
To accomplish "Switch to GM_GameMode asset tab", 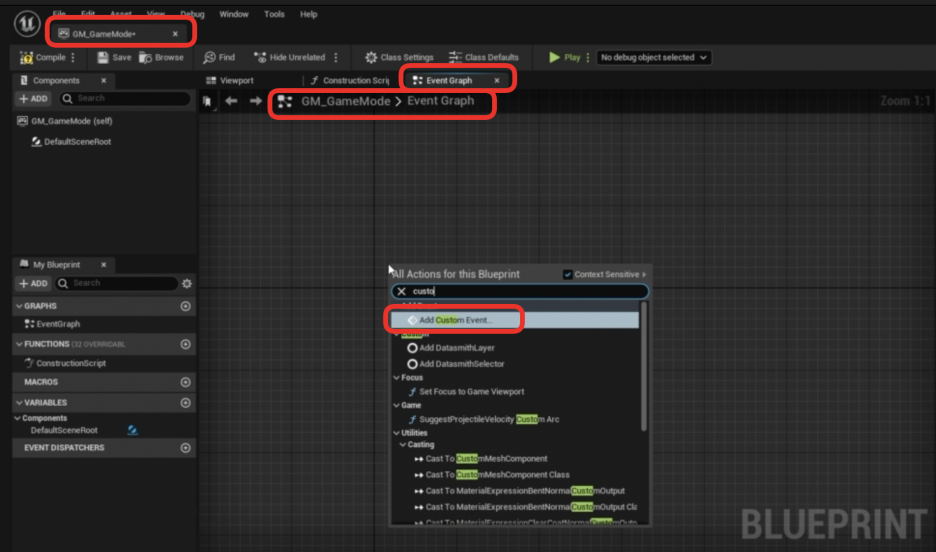I will (x=104, y=33).
